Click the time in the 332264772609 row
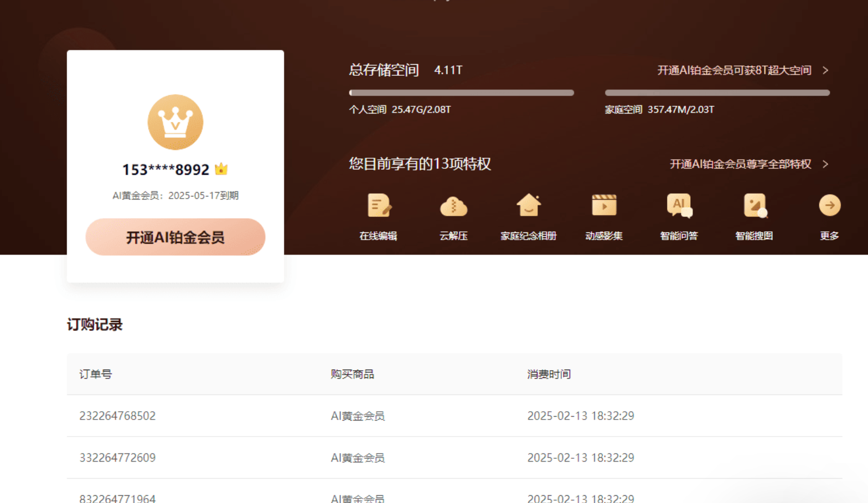The width and height of the screenshot is (868, 503). click(x=581, y=458)
